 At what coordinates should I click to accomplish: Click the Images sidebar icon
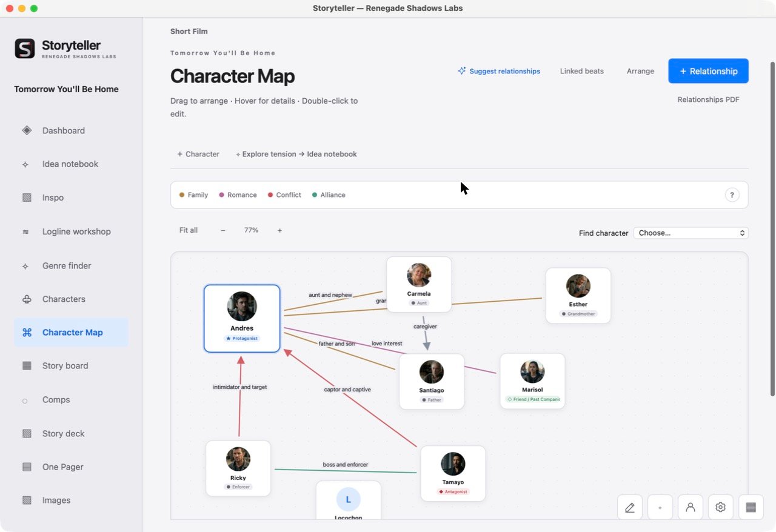click(27, 500)
